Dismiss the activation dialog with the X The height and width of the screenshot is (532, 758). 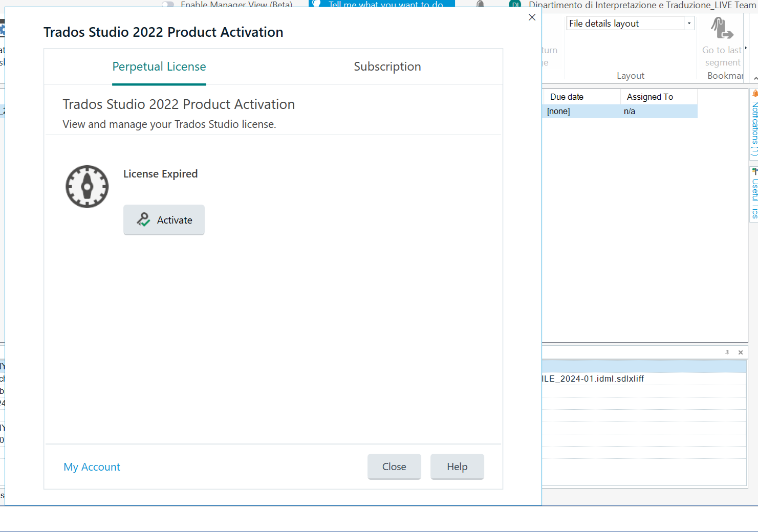pos(532,17)
